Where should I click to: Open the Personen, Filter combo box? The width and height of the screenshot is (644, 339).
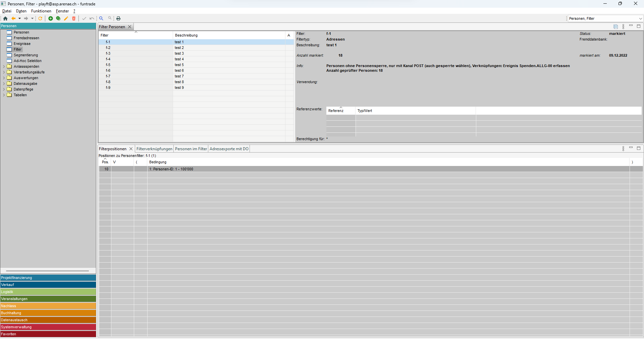click(640, 18)
